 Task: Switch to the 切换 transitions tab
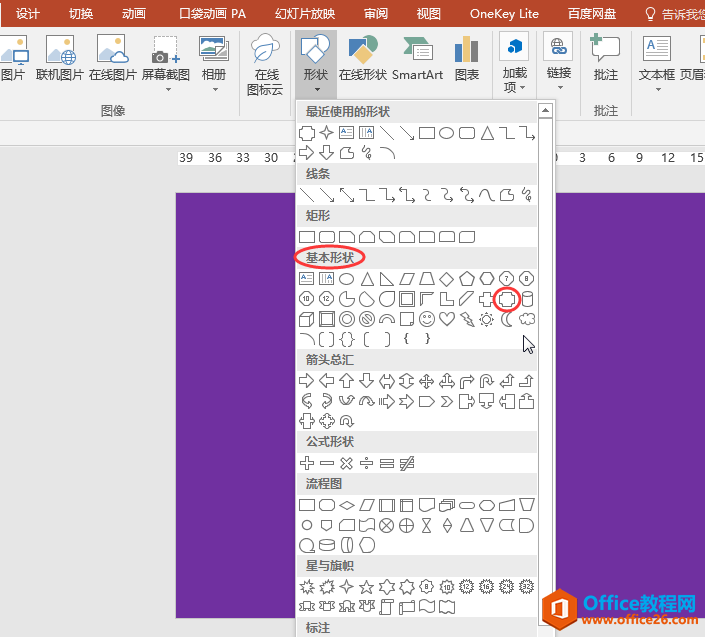[x=81, y=14]
